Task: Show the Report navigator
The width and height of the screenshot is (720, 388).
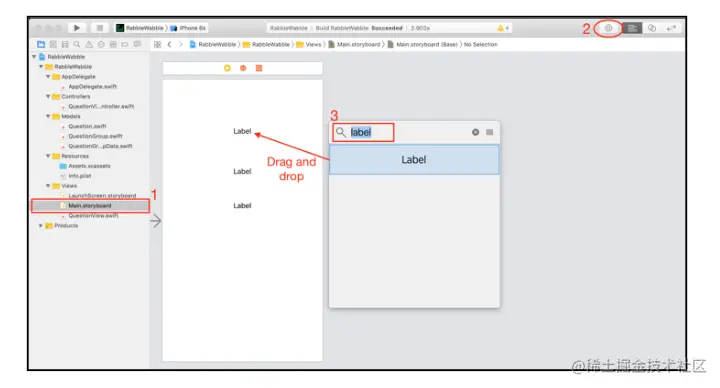Action: click(x=137, y=45)
